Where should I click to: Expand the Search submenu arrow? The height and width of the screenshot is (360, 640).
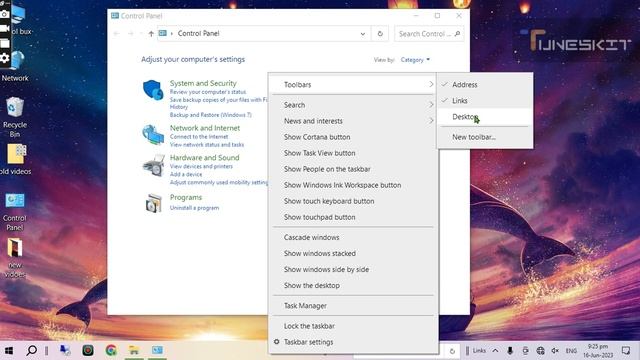[x=431, y=105]
